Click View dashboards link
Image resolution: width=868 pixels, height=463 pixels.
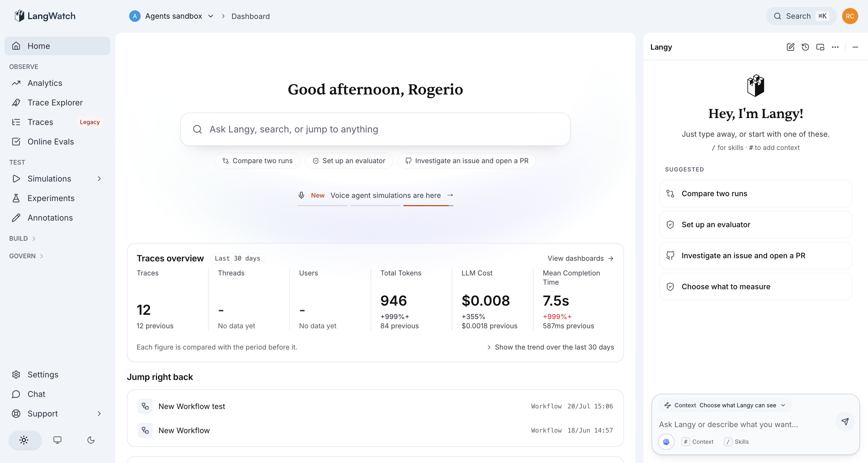580,258
